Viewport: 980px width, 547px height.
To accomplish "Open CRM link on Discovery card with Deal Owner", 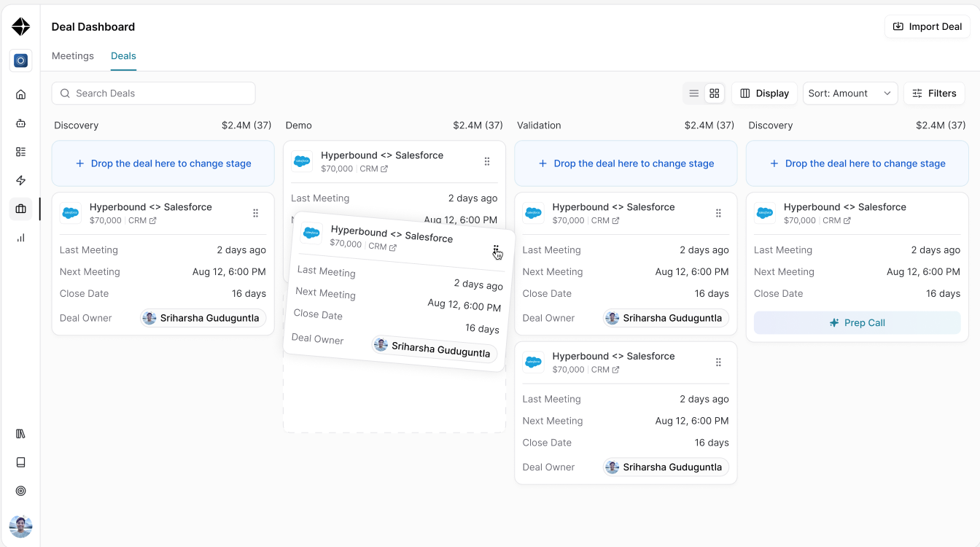I will [142, 220].
